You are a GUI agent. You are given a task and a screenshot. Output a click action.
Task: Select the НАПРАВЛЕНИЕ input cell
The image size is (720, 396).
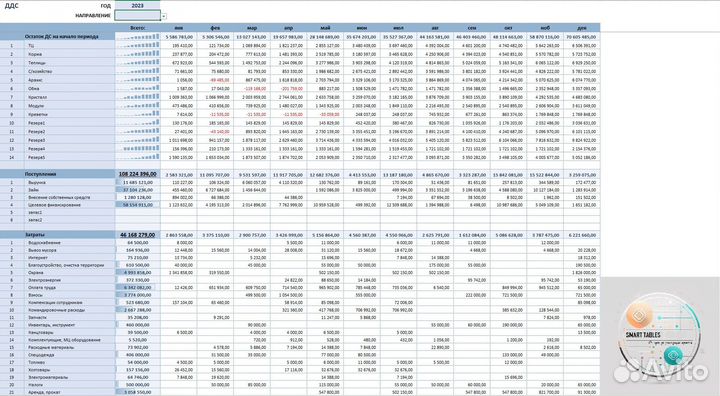137,16
